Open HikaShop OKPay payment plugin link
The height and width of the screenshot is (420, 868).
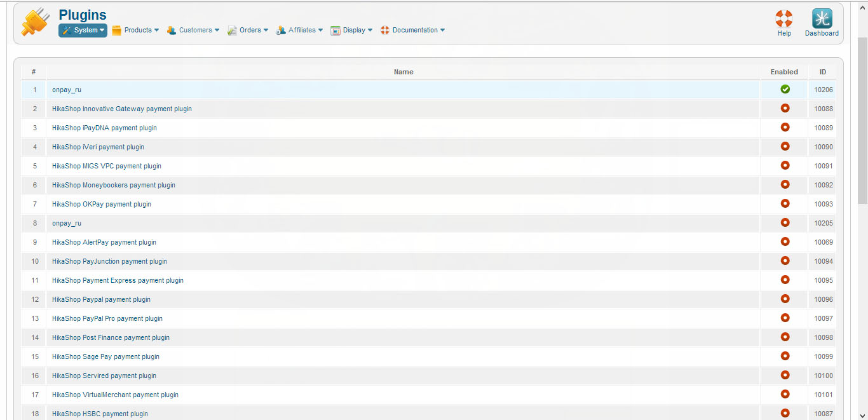click(x=102, y=204)
